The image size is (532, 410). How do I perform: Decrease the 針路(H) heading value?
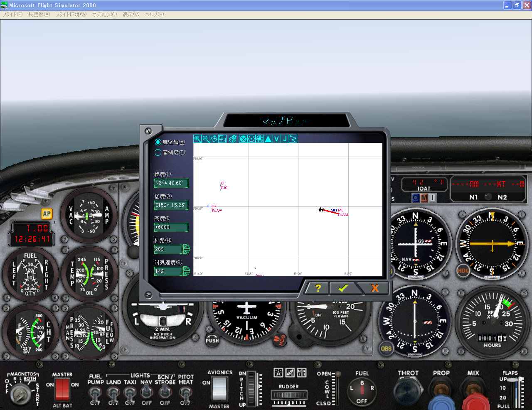pos(187,251)
